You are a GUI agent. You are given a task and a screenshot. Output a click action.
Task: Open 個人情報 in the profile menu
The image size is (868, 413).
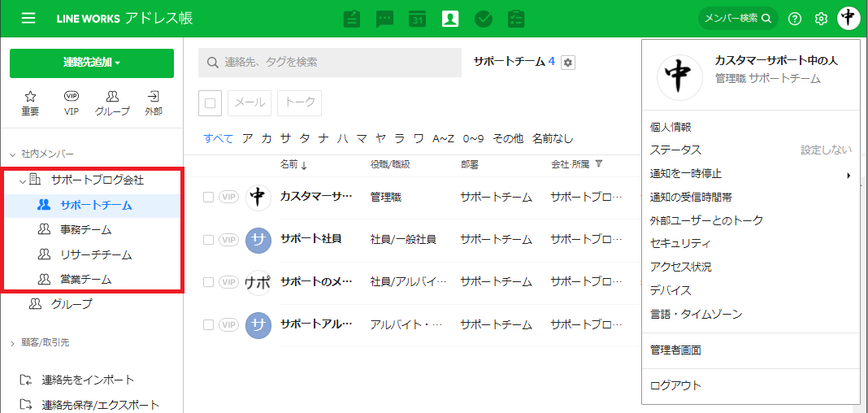(x=671, y=127)
